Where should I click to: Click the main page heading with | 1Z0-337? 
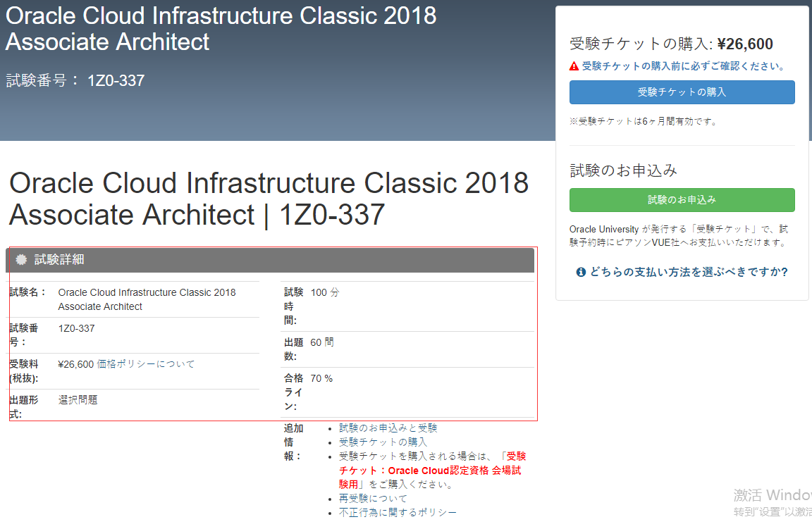point(269,199)
